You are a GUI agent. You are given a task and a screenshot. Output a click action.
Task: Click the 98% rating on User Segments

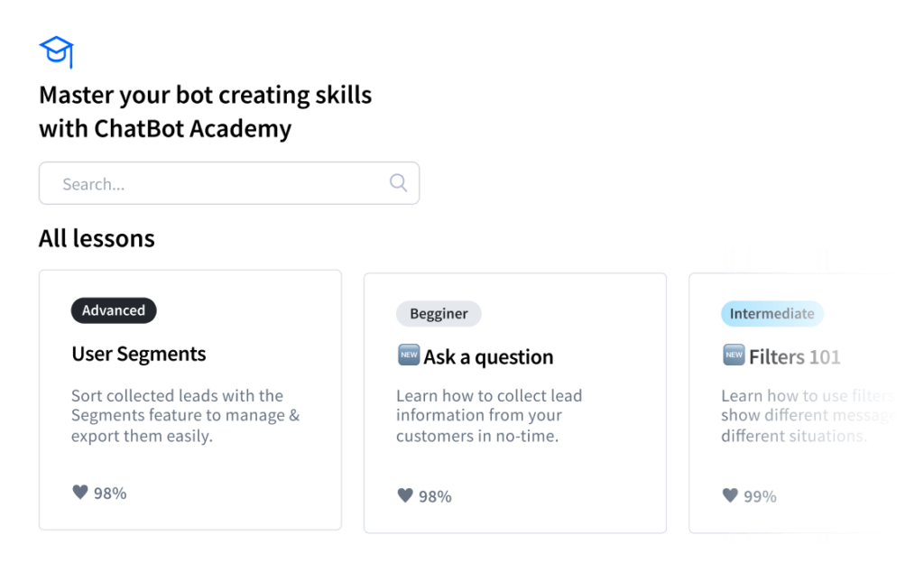pyautogui.click(x=110, y=493)
